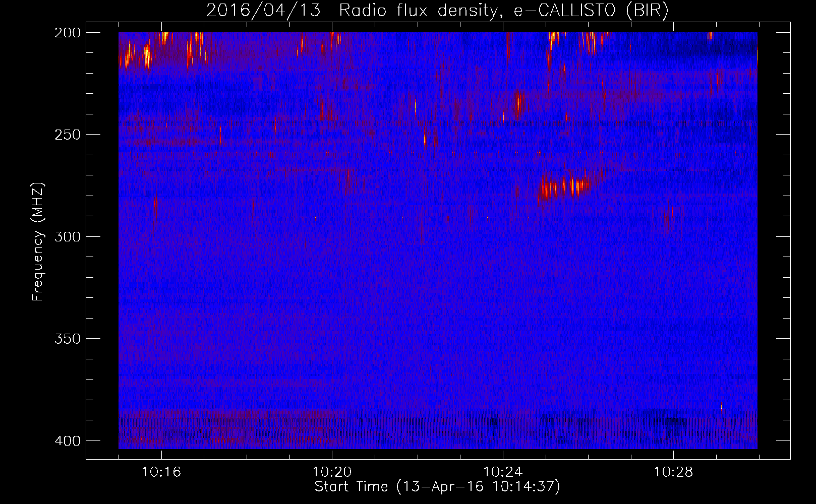The width and height of the screenshot is (816, 504).
Task: Click the 250 frequency tick label
Action: pyautogui.click(x=68, y=135)
